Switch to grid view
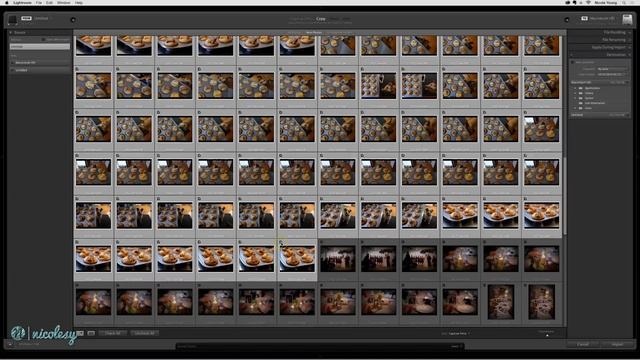The width and height of the screenshot is (640, 360). [80, 333]
